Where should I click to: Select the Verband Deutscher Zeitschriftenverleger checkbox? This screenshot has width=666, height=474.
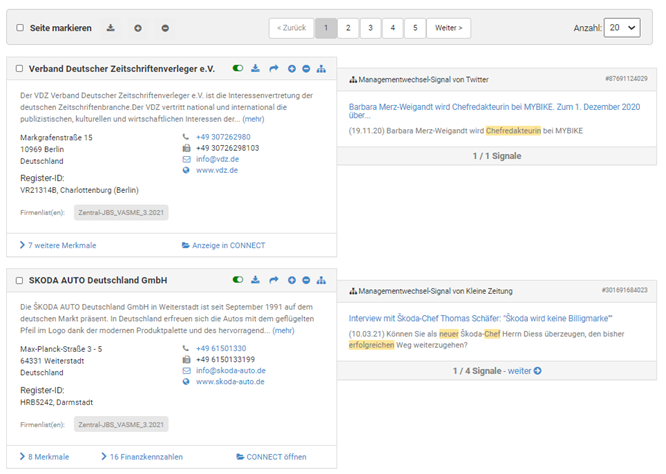[20, 68]
